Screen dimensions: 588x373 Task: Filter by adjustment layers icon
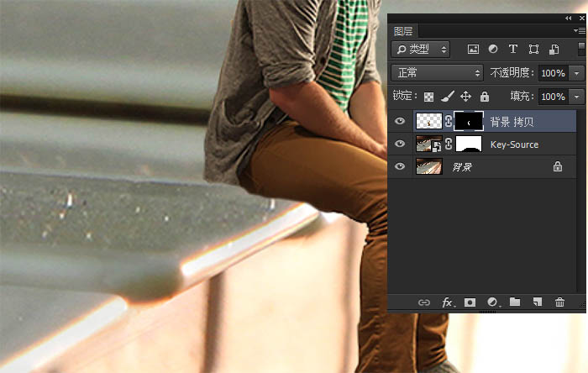coord(493,49)
